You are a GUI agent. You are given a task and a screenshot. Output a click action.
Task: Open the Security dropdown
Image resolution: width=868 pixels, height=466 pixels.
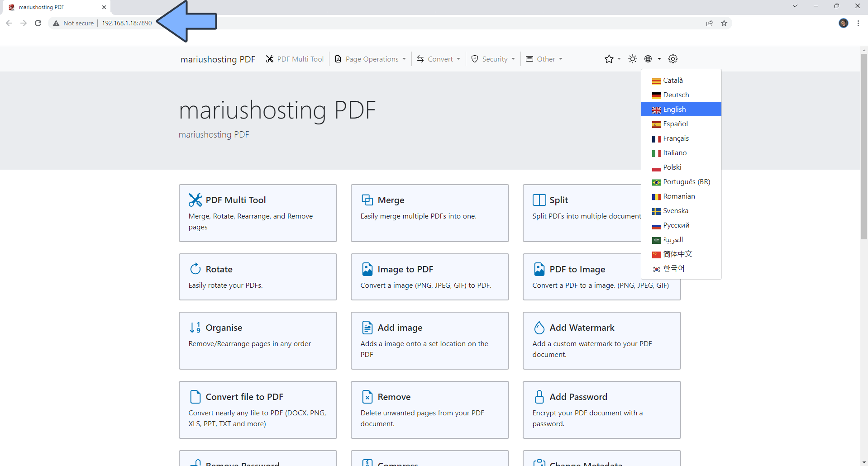click(x=493, y=59)
